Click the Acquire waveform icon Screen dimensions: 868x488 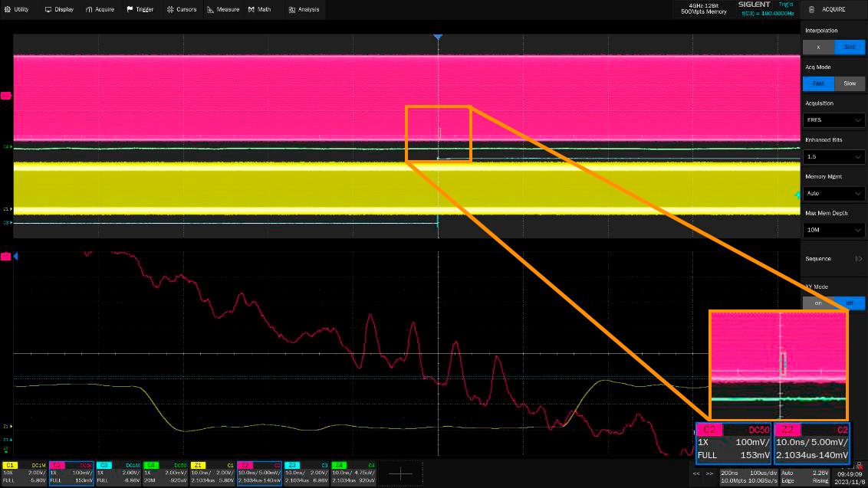[x=89, y=9]
